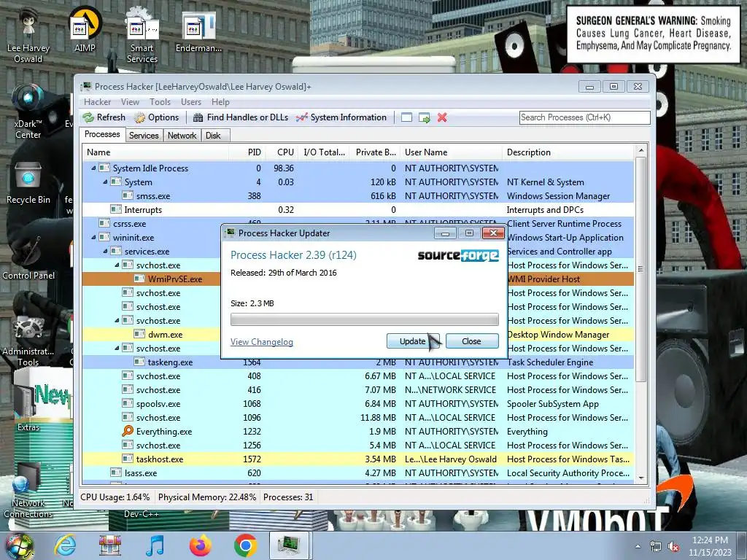
Task: Switch to the Network tab
Action: click(182, 136)
